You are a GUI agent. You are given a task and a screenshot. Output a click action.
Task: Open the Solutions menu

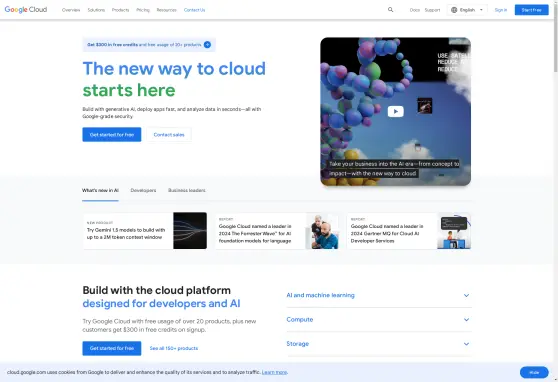pyautogui.click(x=96, y=10)
